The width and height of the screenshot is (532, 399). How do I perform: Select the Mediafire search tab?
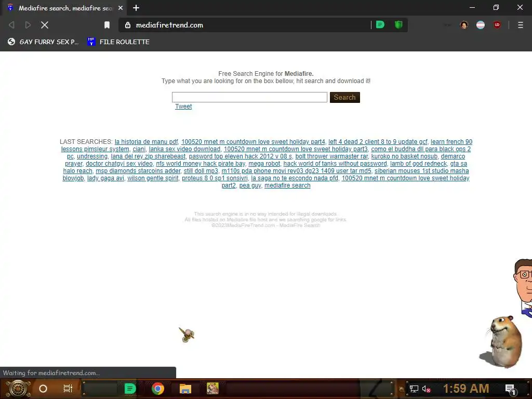click(64, 8)
